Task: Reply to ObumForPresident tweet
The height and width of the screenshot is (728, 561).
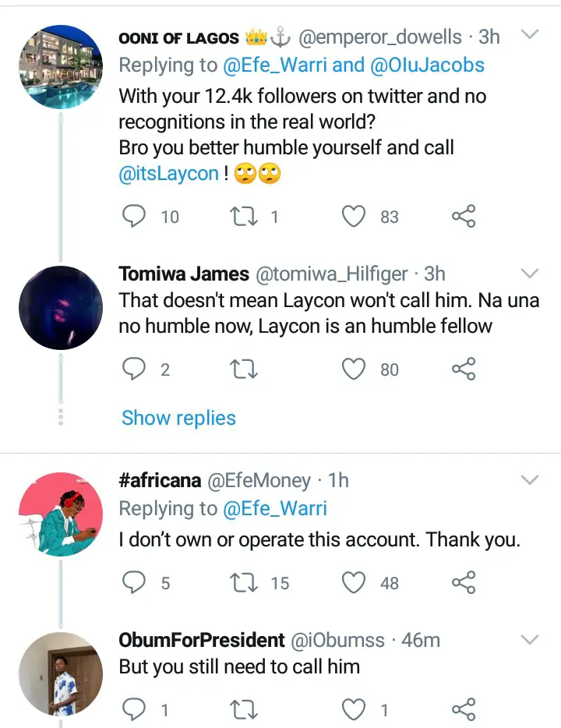Action: (134, 709)
